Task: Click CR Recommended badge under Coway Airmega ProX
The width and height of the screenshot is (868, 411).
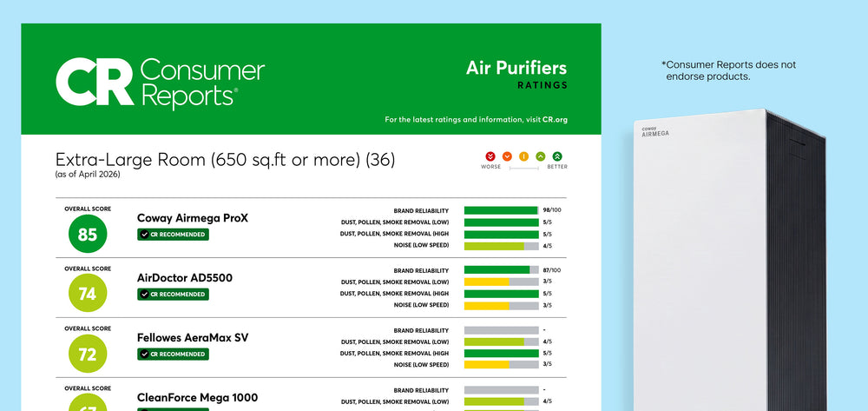Action: (174, 235)
